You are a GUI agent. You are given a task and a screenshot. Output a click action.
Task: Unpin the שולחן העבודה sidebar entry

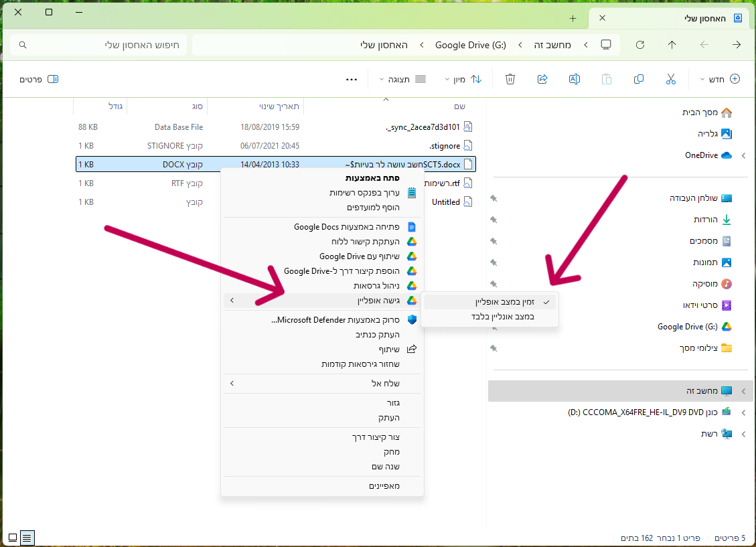click(494, 198)
